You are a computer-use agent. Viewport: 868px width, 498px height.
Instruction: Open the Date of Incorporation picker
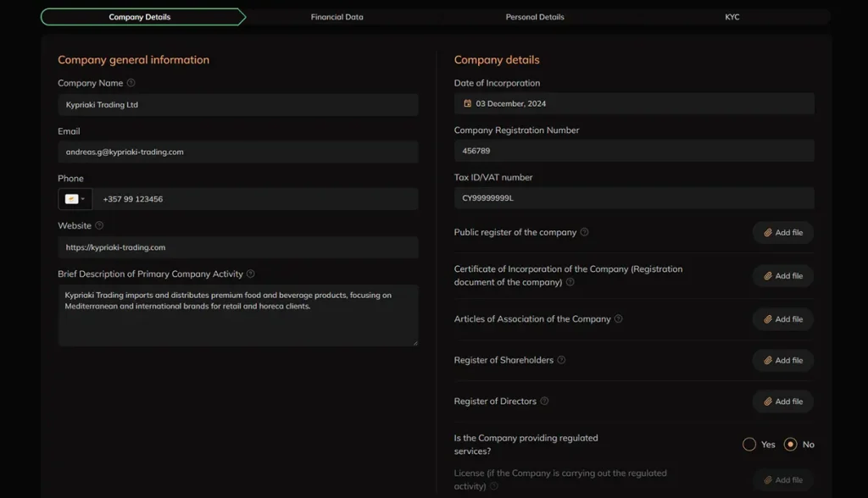click(633, 104)
